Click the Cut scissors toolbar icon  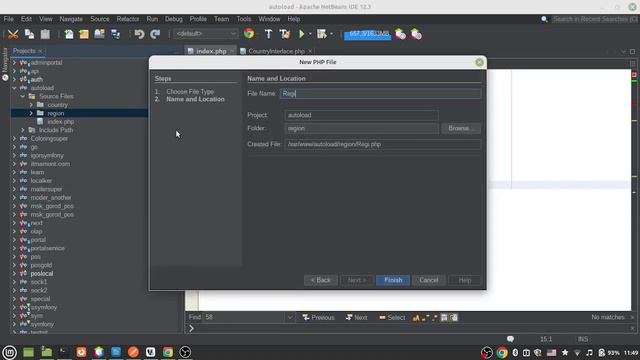(x=13, y=34)
